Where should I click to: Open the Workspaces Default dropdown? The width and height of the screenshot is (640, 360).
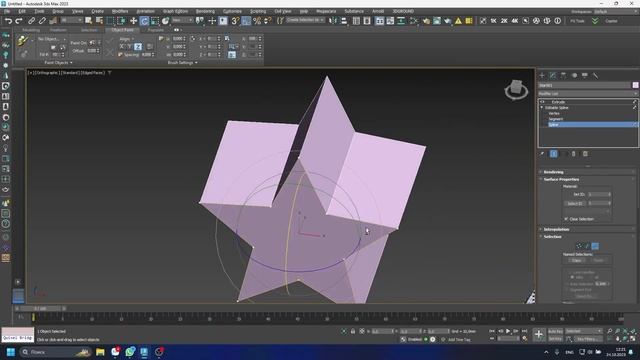pos(617,11)
